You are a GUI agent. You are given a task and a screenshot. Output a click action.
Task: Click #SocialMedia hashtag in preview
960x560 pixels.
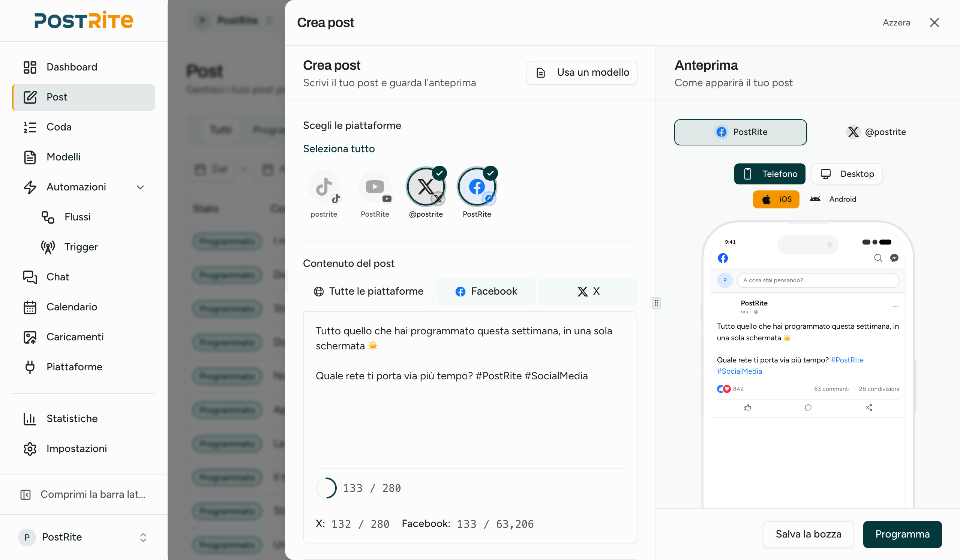pyautogui.click(x=739, y=371)
